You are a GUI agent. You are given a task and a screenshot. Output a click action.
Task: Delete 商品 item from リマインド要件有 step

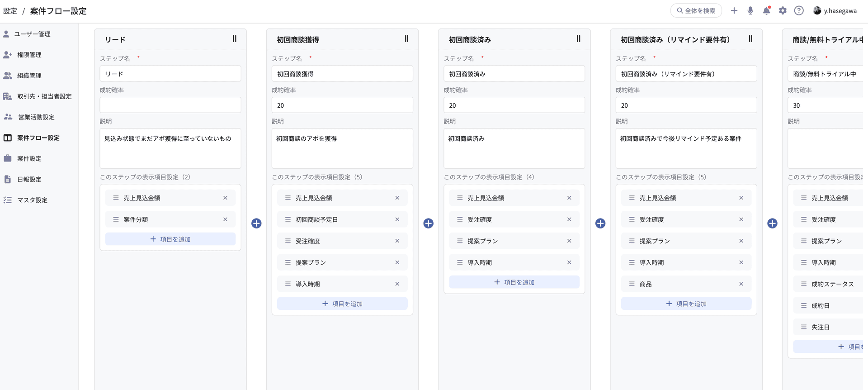(741, 284)
